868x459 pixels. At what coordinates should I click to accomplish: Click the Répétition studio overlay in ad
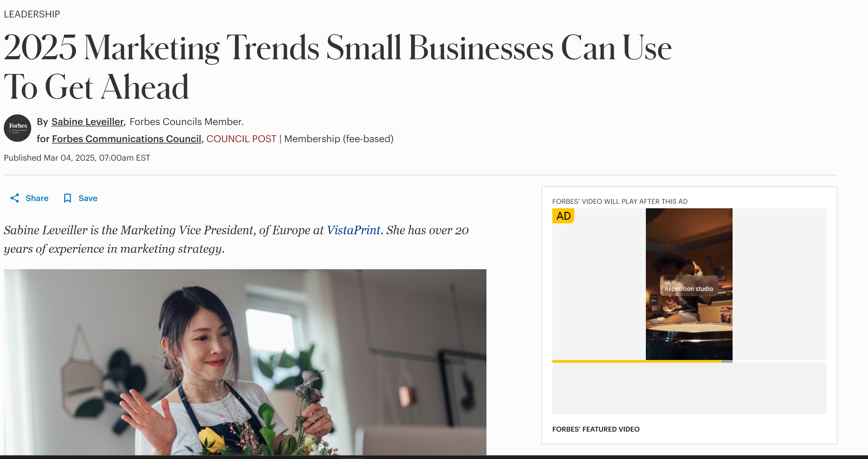click(689, 286)
